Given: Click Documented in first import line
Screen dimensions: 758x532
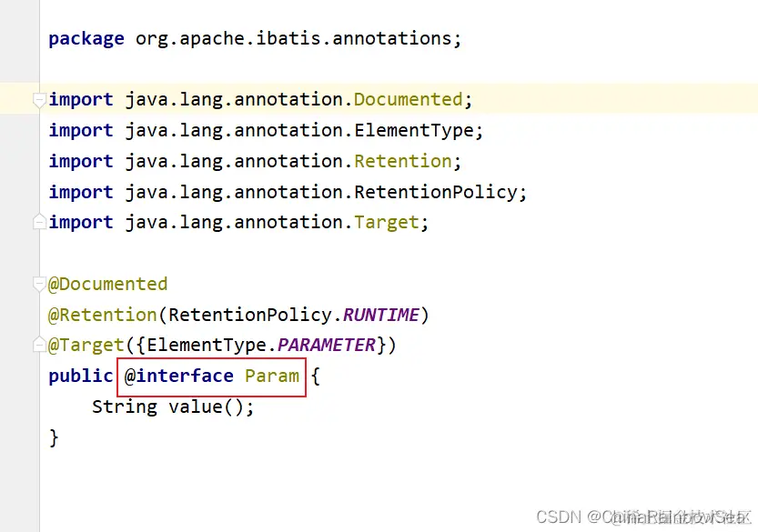Looking at the screenshot, I should point(408,99).
